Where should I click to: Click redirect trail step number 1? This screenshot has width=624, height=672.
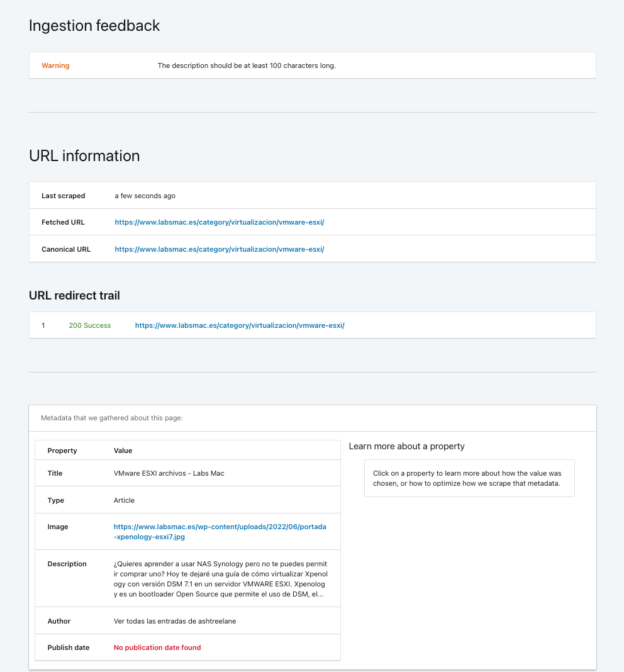[43, 325]
